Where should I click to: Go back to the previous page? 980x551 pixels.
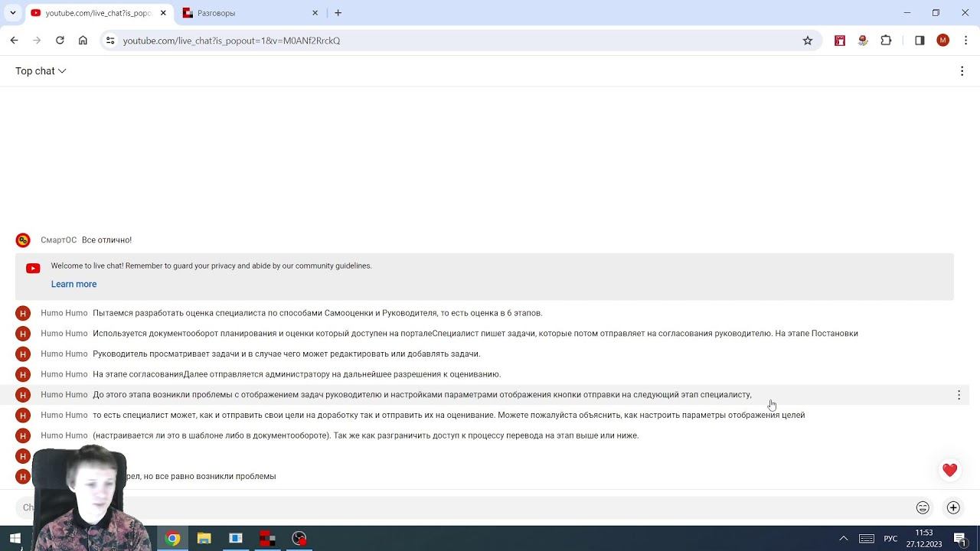click(14, 41)
